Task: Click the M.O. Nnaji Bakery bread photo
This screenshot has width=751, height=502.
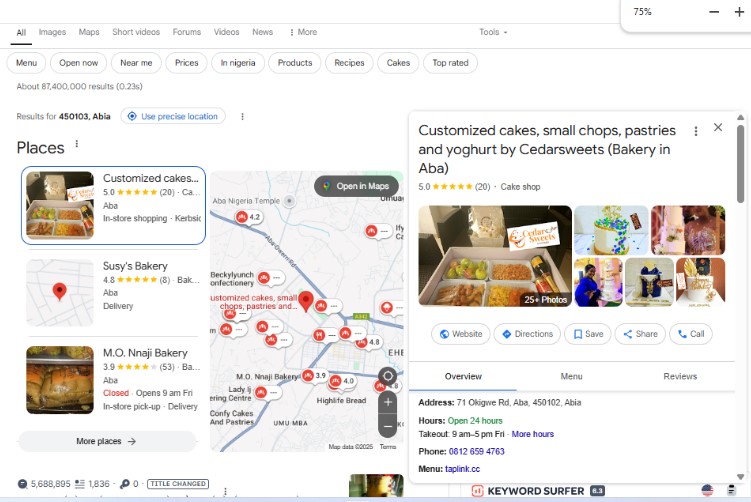Action: [60, 380]
